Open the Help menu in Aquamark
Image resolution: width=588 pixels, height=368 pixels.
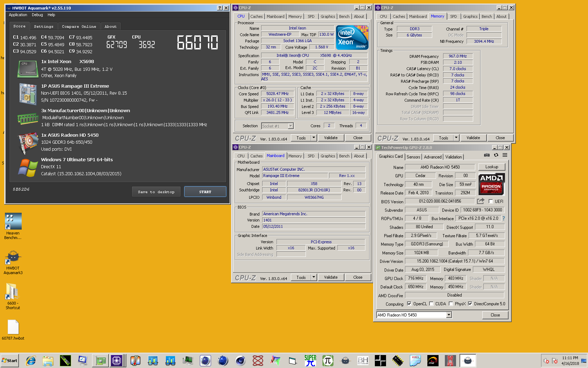click(x=51, y=15)
